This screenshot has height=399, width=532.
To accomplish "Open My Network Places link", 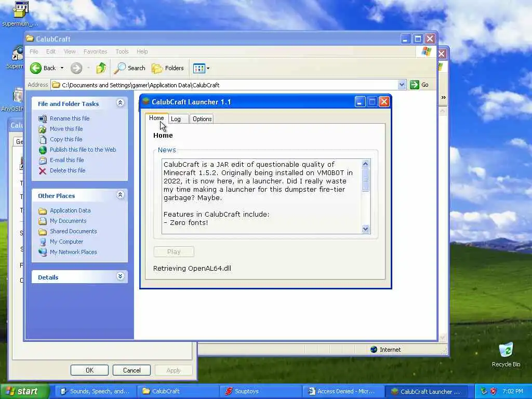I will pyautogui.click(x=73, y=252).
